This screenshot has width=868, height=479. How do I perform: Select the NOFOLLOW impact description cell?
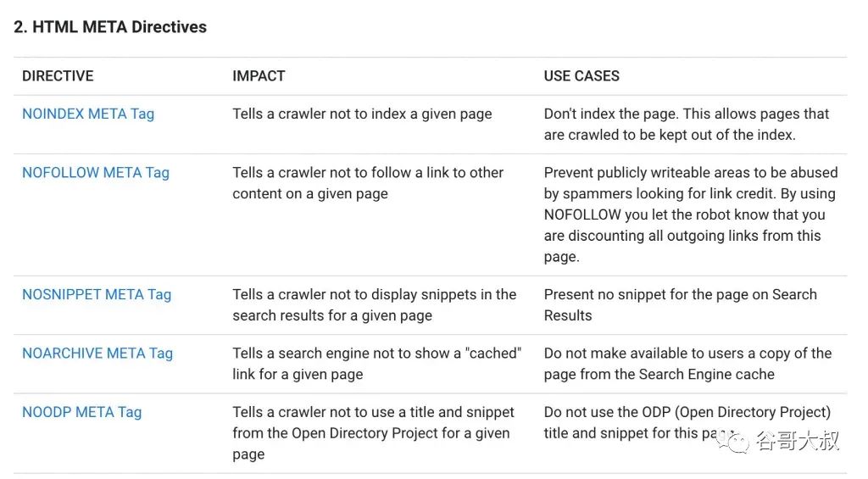coord(368,182)
